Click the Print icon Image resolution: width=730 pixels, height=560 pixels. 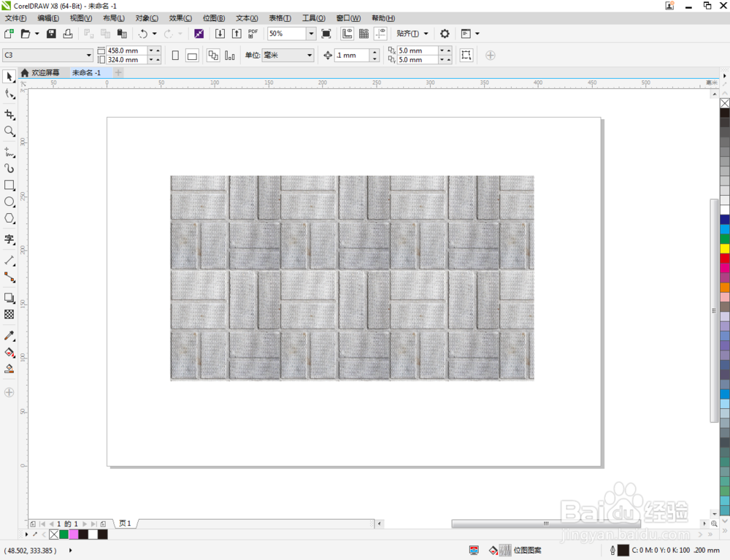point(68,34)
